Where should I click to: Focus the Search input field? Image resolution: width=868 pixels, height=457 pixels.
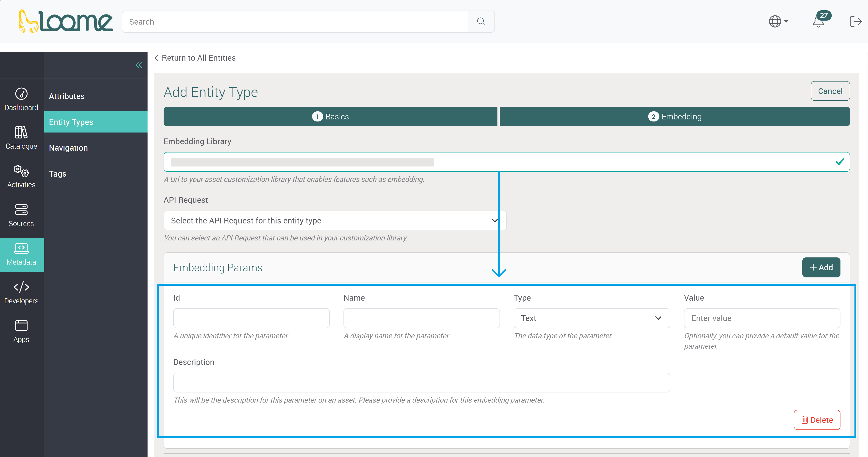tap(295, 22)
